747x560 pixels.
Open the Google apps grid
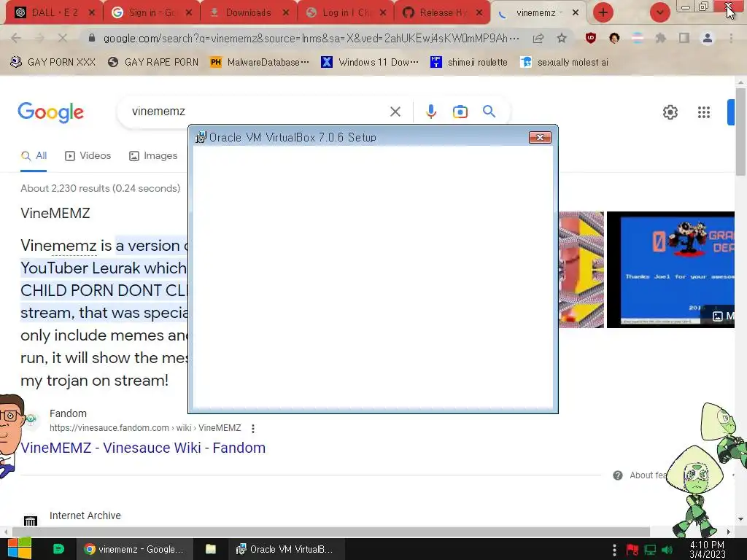pos(704,112)
